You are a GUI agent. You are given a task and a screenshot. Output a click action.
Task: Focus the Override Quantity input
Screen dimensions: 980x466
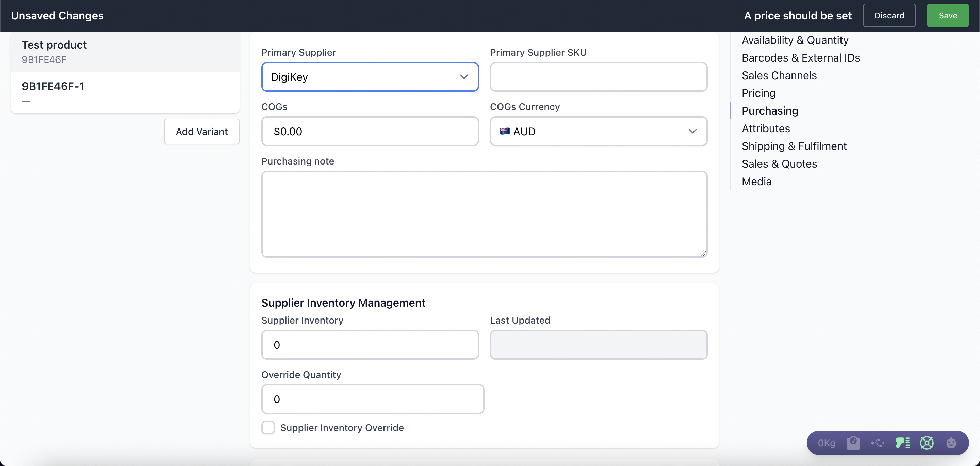(373, 399)
